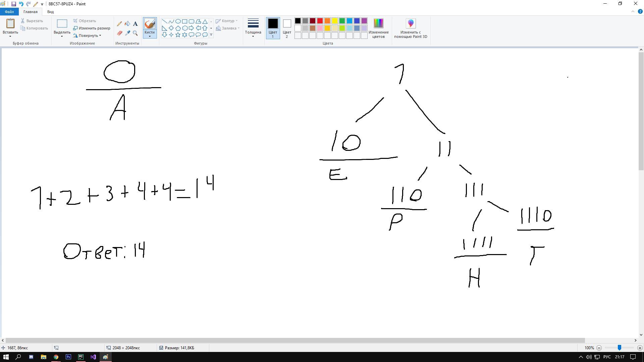Click the Paint taskbar icon in taskbar
The width and height of the screenshot is (644, 362).
pos(106,357)
